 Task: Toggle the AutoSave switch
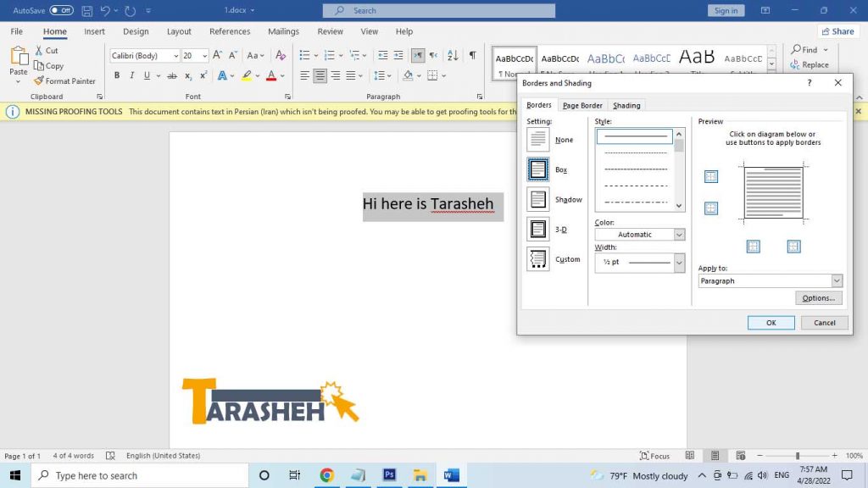[61, 10]
